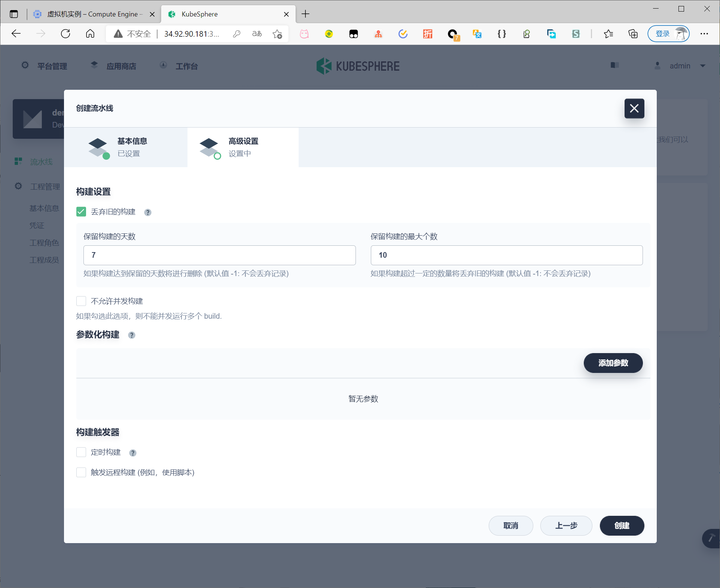Click 创建 to create pipeline
The image size is (720, 588).
point(622,526)
